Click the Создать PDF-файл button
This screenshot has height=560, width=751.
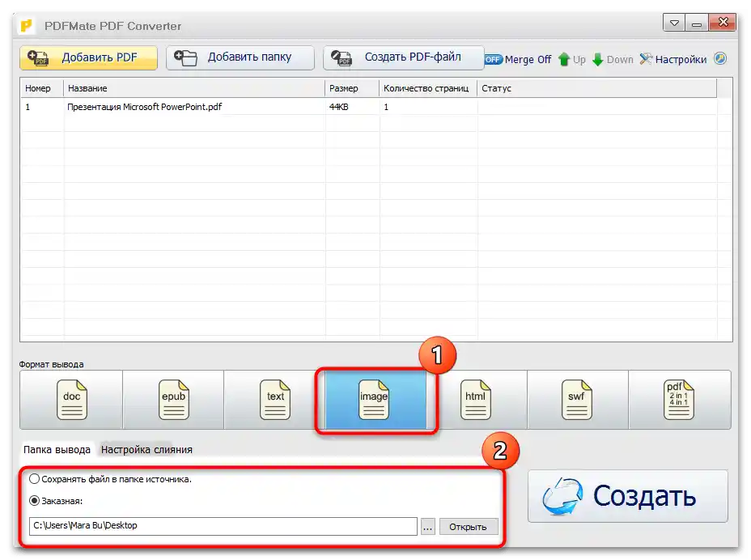tap(403, 58)
